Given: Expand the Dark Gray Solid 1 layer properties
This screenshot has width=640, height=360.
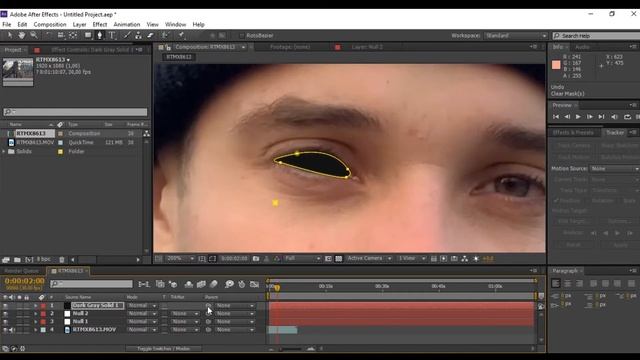Looking at the screenshot, I should tap(36, 306).
